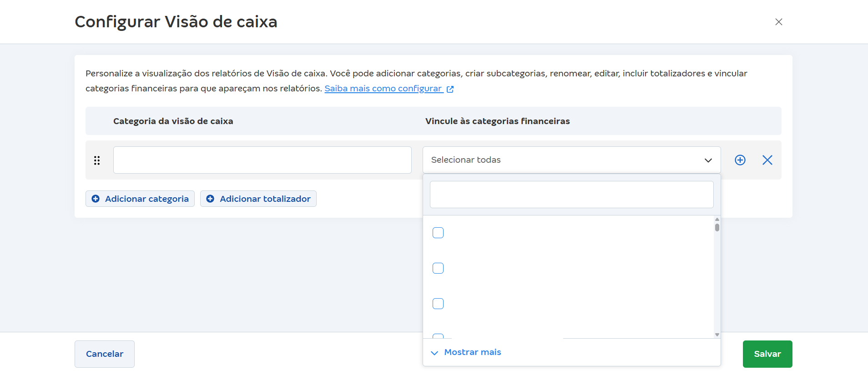The image size is (868, 375).
Task: Collapse the Selecionar todas dropdown arrow
Action: (708, 160)
